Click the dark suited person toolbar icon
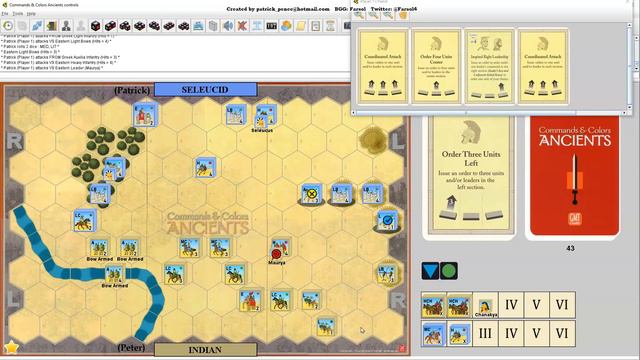 point(67,26)
